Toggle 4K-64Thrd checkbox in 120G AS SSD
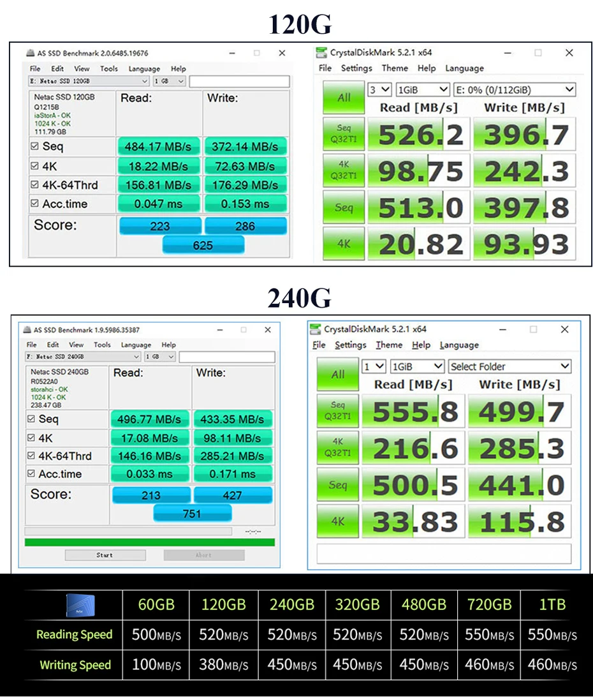593x700 pixels. (x=35, y=184)
